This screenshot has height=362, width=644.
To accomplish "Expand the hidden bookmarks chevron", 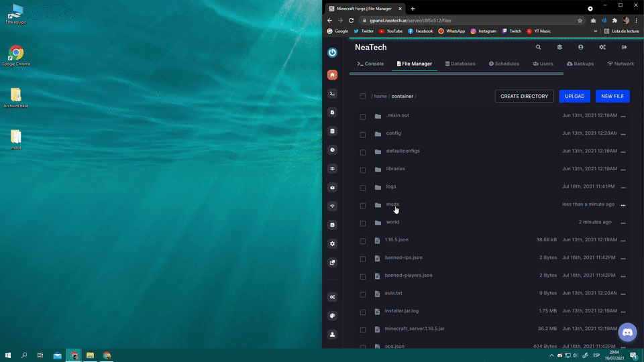I will coord(596,32).
